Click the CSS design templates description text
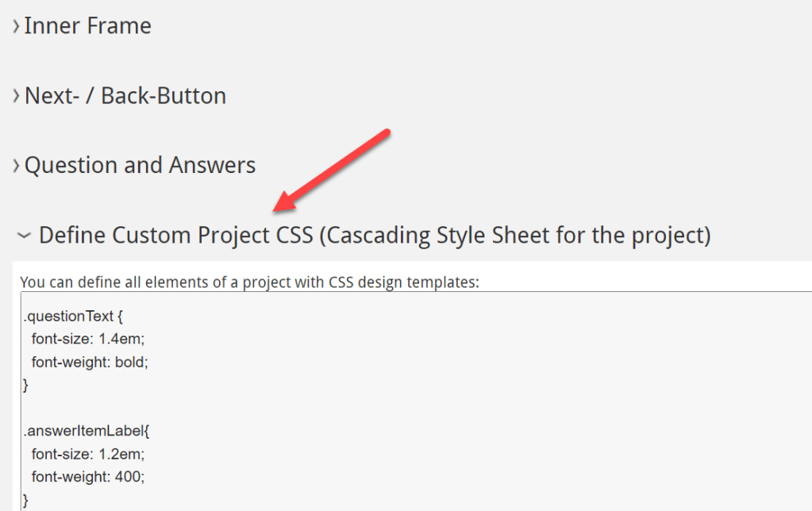Viewport: 812px width, 511px height. pos(249,282)
